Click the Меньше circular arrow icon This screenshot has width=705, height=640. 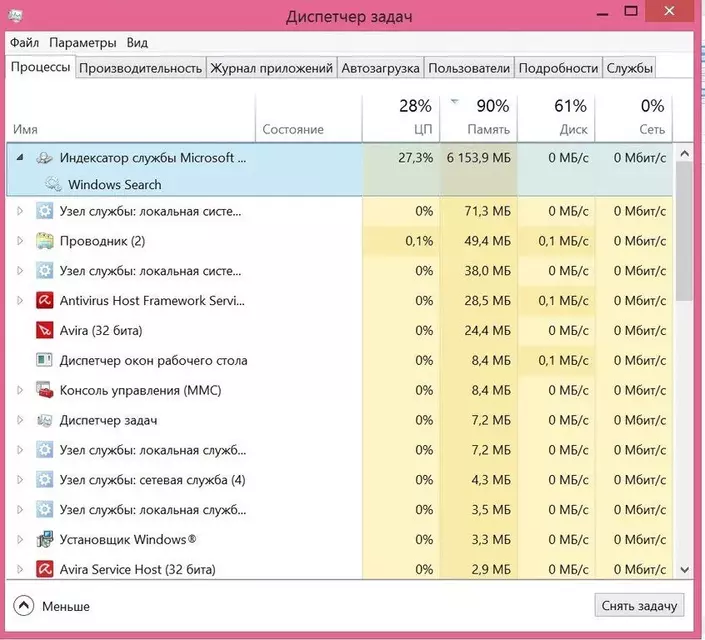[24, 606]
